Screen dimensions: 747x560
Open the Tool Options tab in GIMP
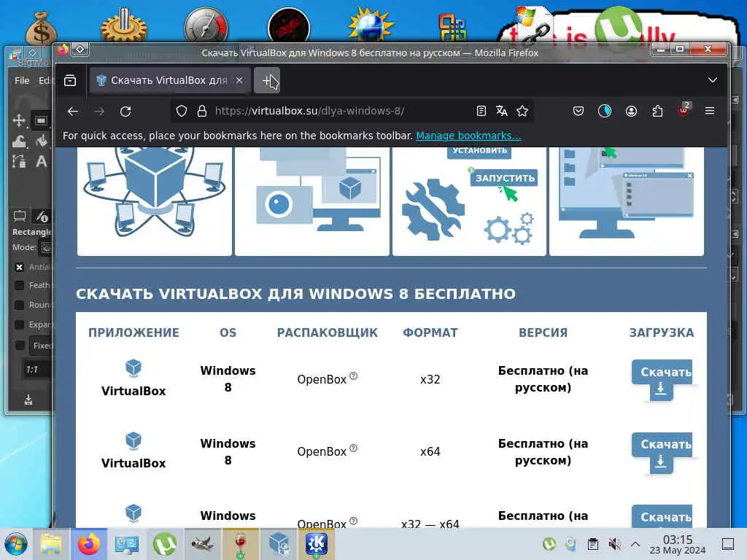coord(20,217)
